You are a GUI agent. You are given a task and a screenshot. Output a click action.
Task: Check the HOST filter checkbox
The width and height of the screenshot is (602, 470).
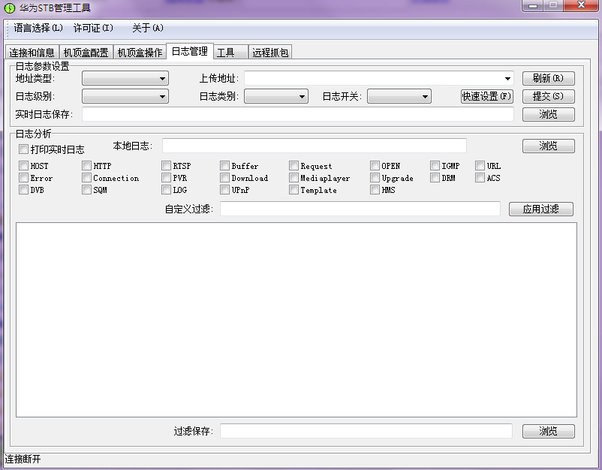click(x=24, y=165)
